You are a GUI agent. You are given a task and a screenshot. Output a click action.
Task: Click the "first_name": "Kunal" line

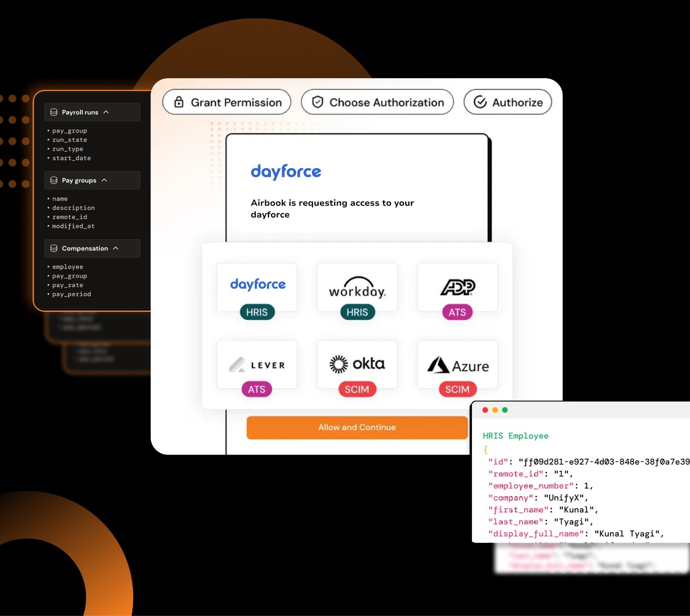click(543, 510)
